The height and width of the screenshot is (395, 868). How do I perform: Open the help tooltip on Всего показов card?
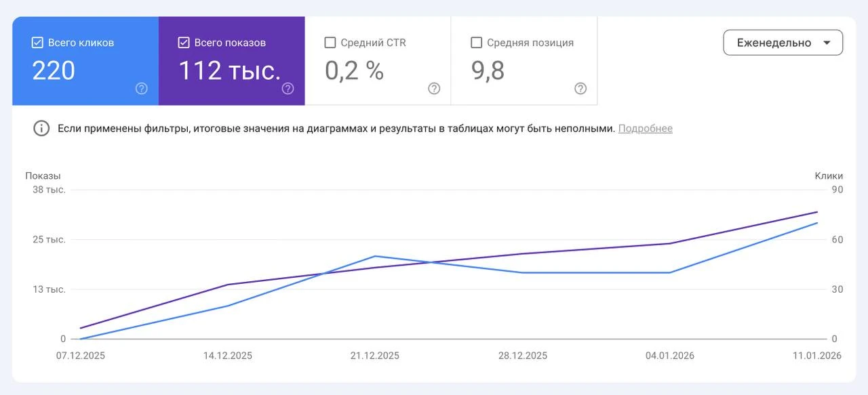pos(287,88)
